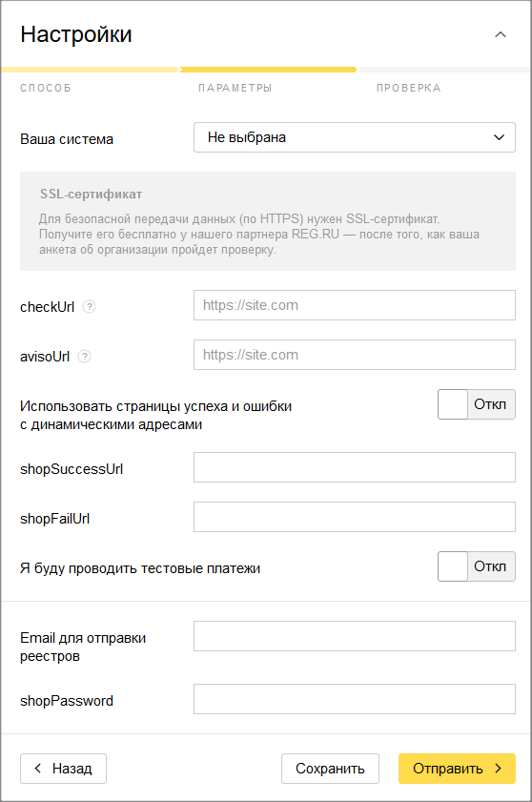Click the dropdown arrow next to Не выбрана
This screenshot has height=802, width=532.
click(499, 137)
